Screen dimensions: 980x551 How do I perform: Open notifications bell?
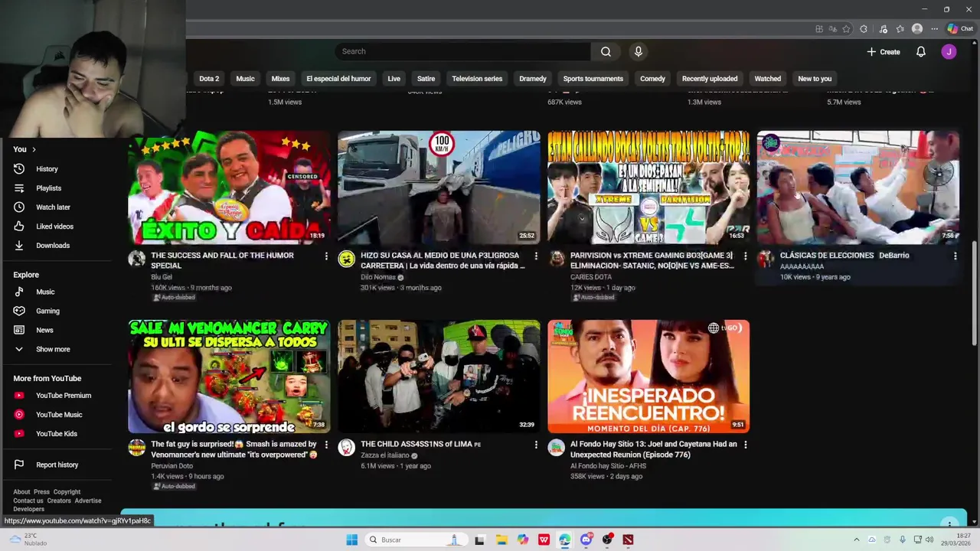[921, 51]
